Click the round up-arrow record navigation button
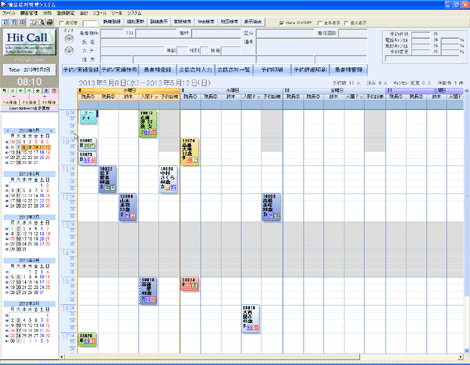Image resolution: width=470 pixels, height=365 pixels. (x=69, y=39)
